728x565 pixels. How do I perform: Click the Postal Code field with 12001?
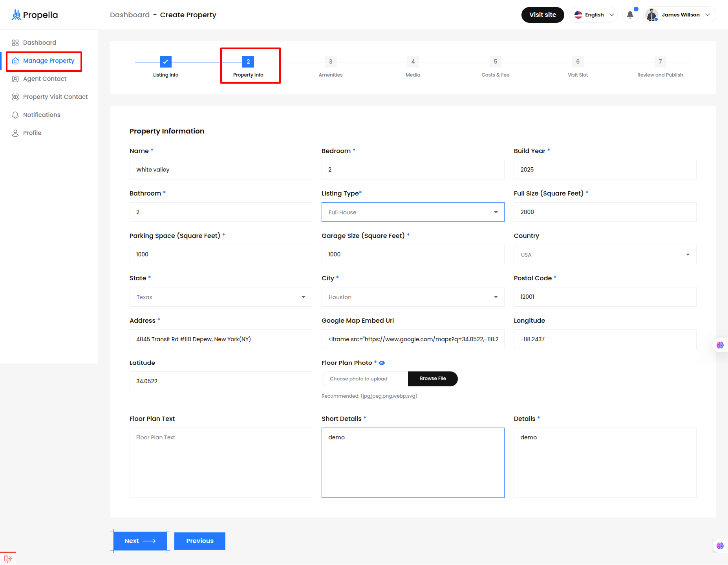tap(605, 297)
